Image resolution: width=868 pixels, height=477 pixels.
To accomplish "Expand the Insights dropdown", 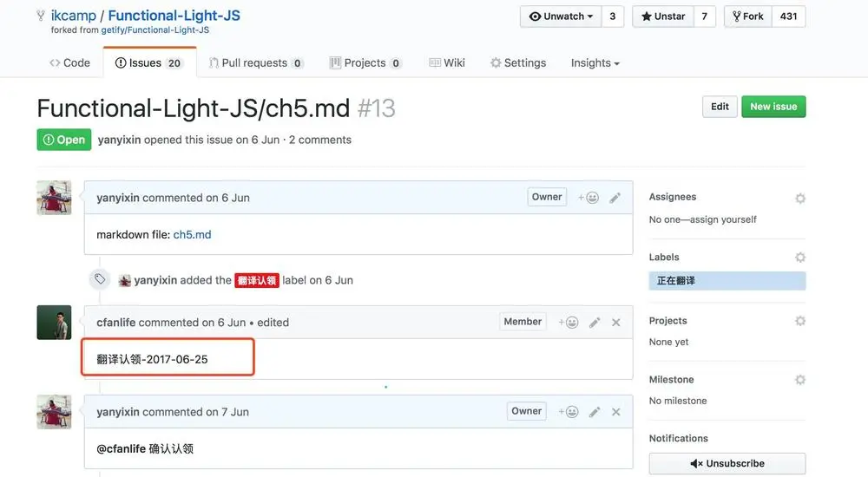I will click(595, 63).
